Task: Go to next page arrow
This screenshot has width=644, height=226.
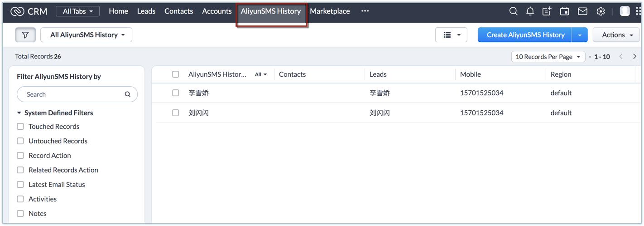Action: 634,57
